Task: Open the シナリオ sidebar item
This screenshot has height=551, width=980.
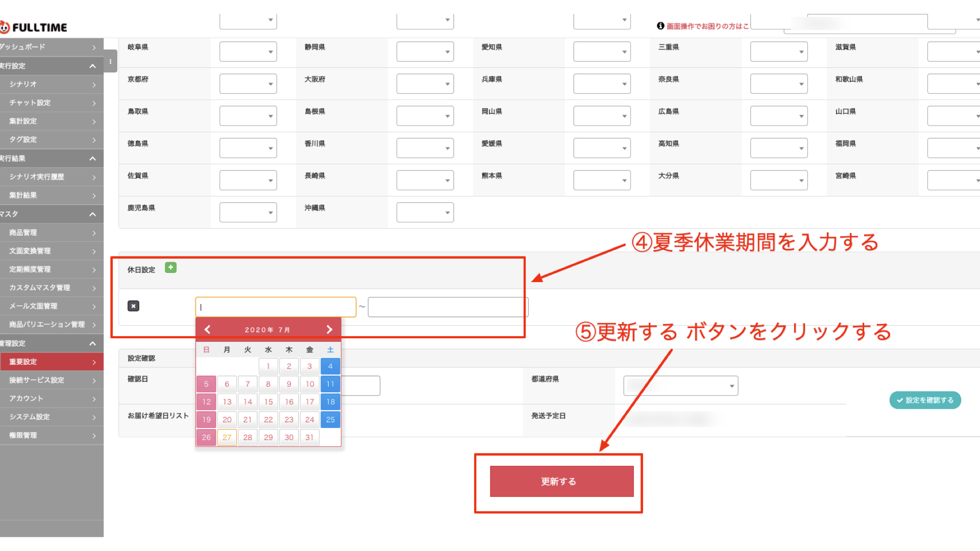Action: [x=52, y=84]
